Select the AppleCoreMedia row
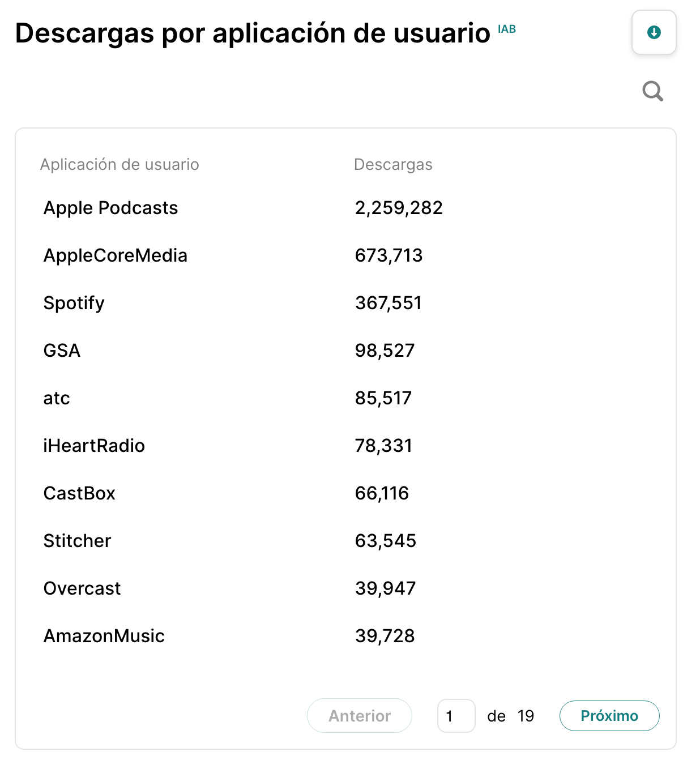This screenshot has width=700, height=760. coord(345,255)
